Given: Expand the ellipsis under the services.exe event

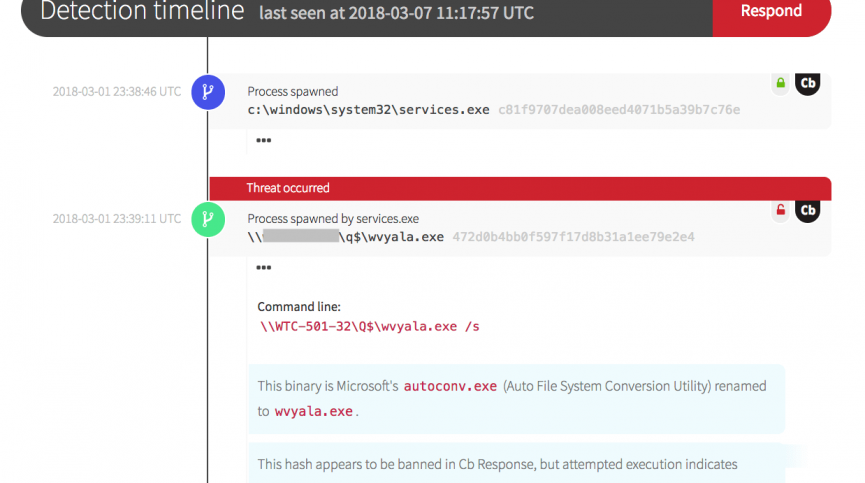Looking at the screenshot, I should (264, 141).
